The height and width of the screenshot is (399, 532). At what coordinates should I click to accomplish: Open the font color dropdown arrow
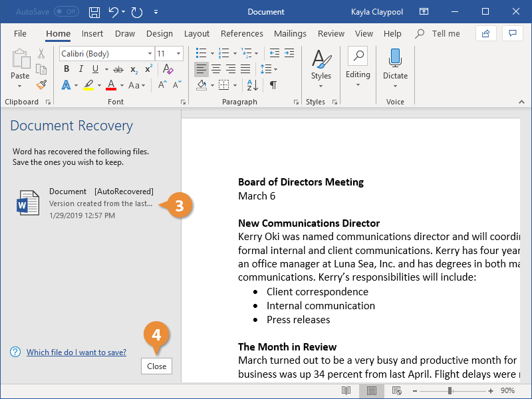[x=122, y=85]
